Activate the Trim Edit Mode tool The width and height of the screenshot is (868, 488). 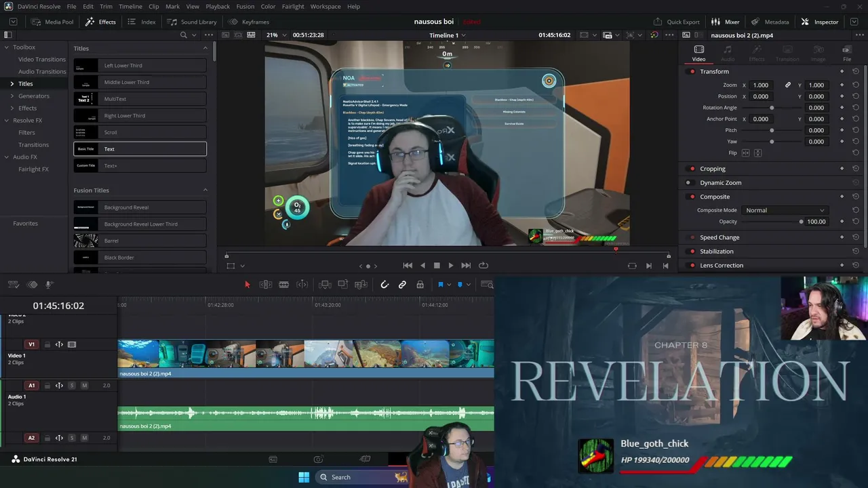coord(266,285)
